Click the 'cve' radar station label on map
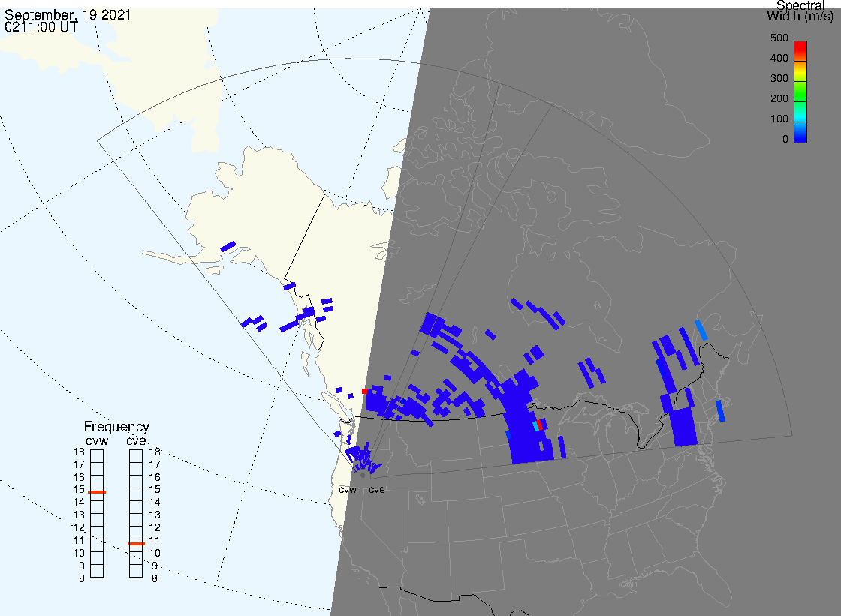Screen dimensions: 841x616 tap(376, 490)
